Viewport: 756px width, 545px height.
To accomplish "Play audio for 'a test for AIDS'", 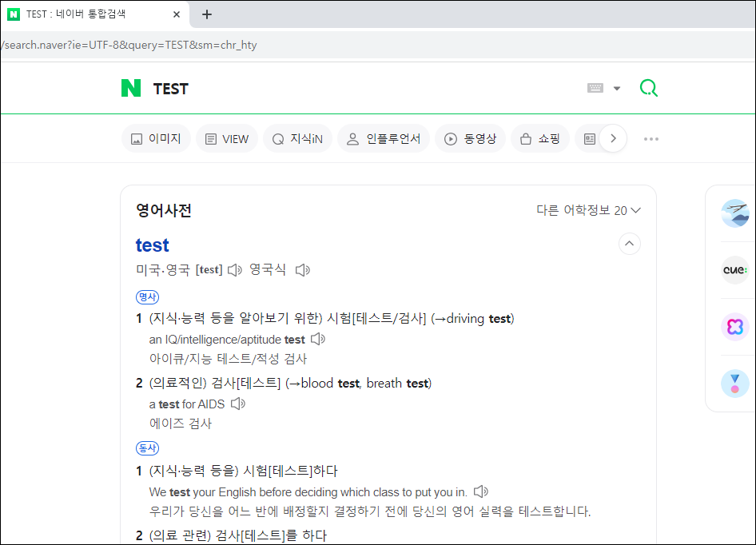I will tap(237, 404).
